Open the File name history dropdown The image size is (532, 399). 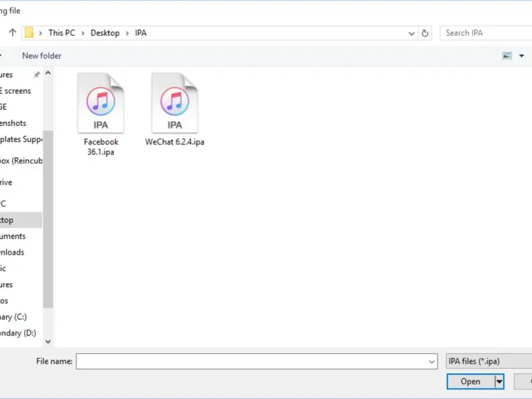(432, 362)
